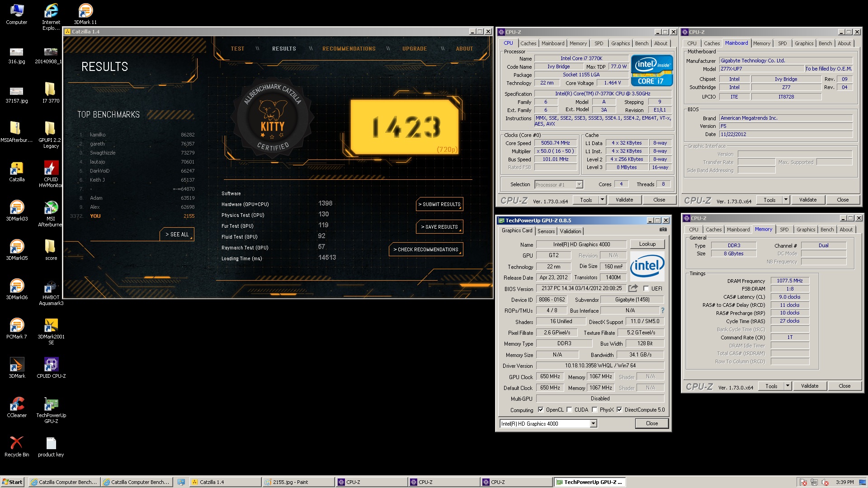The width and height of the screenshot is (868, 488).
Task: Expand Tools dropdown arrow in CPU tab window
Action: (602, 200)
